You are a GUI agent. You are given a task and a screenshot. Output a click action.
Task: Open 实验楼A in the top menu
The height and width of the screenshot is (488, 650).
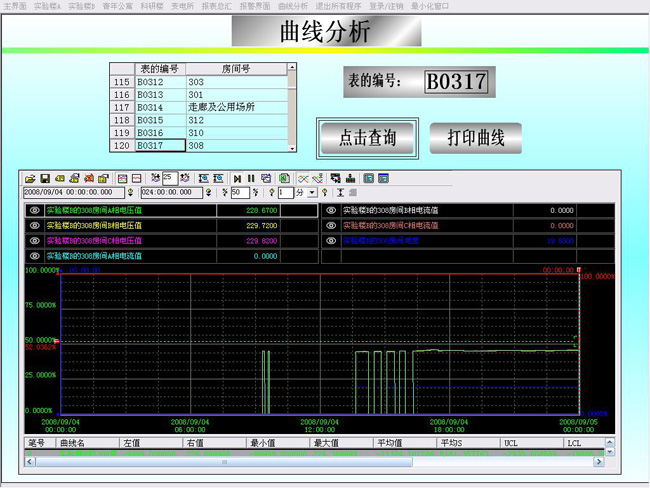(47, 6)
